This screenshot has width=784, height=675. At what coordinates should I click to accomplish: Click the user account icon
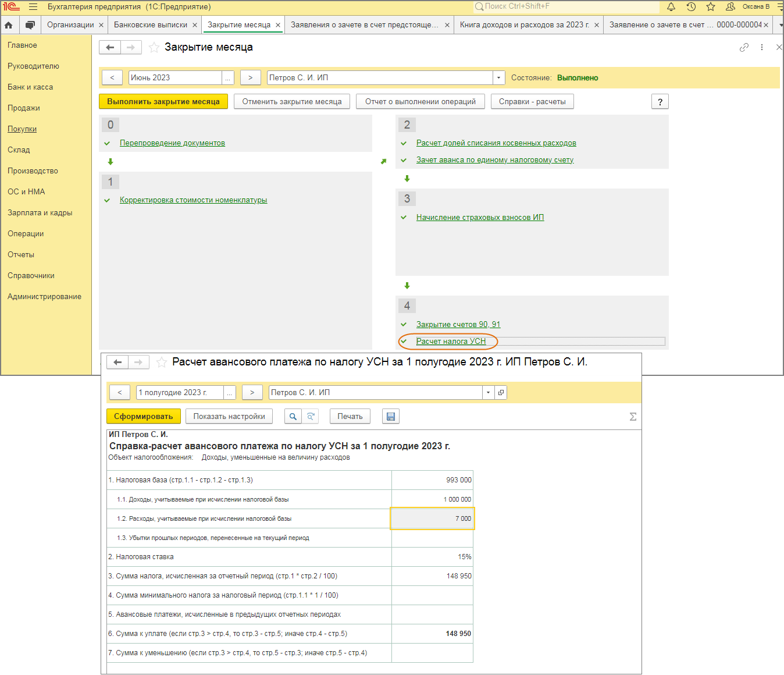[x=730, y=7]
